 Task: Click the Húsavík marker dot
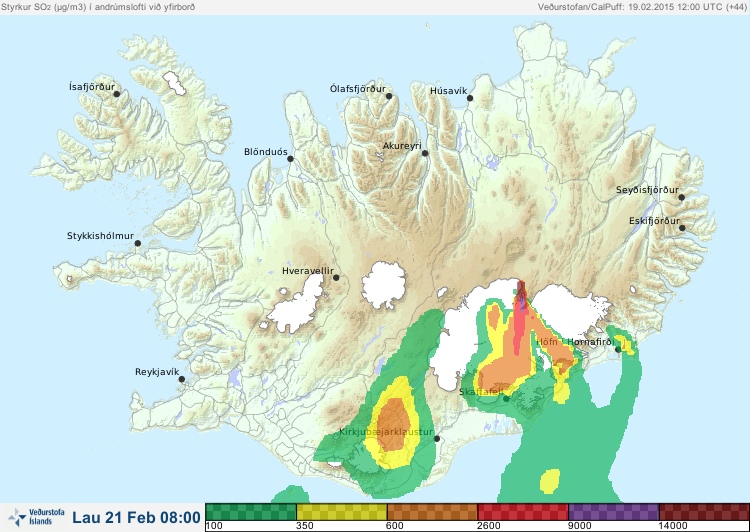470,98
